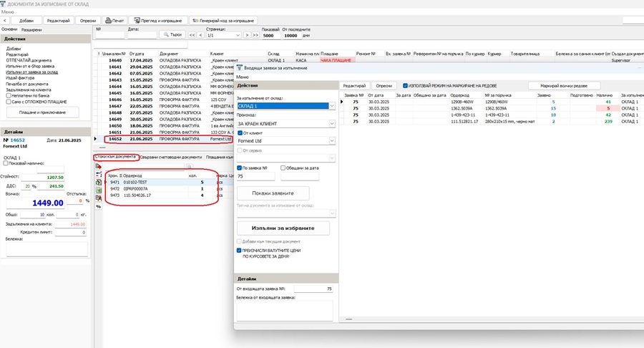The width and height of the screenshot is (644, 348).
Task: Click the red arrow add-item icon
Action: pyautogui.click(x=99, y=166)
